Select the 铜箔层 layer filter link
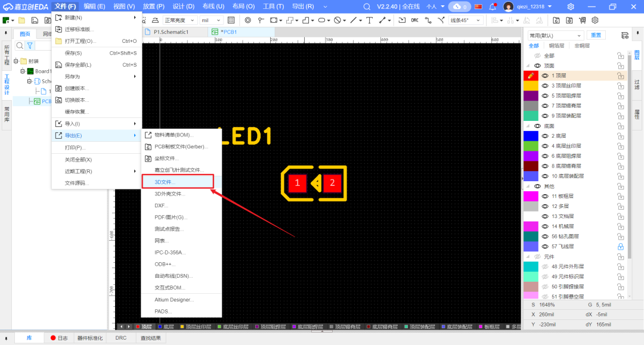The height and width of the screenshot is (345, 644). (556, 46)
